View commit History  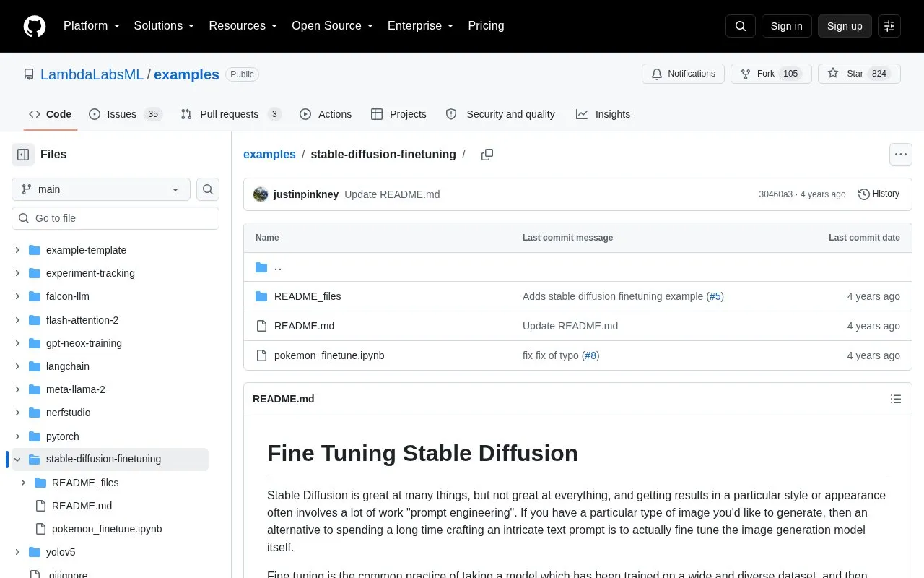(x=879, y=194)
